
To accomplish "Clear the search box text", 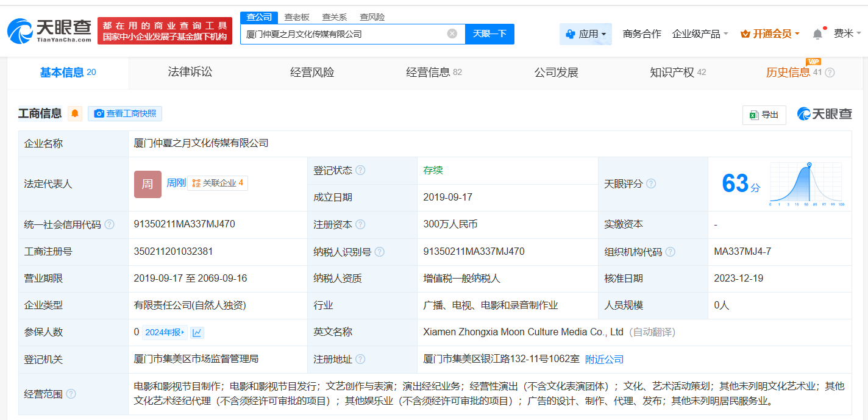I will [x=452, y=34].
